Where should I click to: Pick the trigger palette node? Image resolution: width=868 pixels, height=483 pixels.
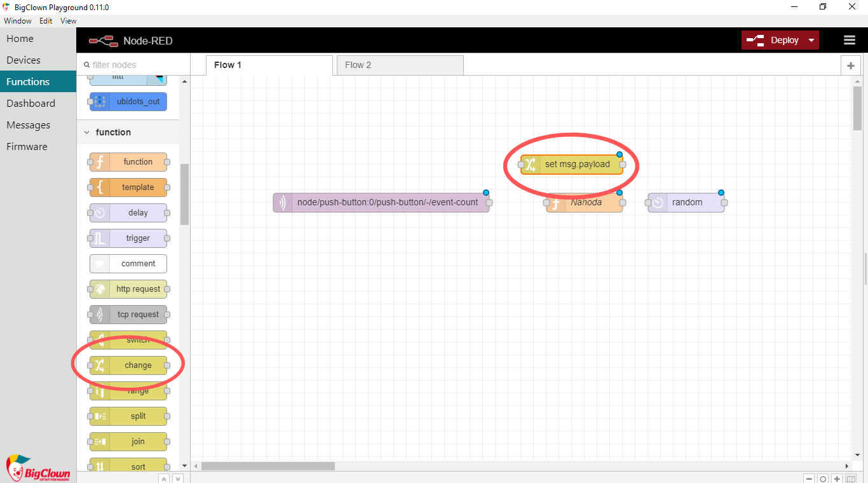128,238
